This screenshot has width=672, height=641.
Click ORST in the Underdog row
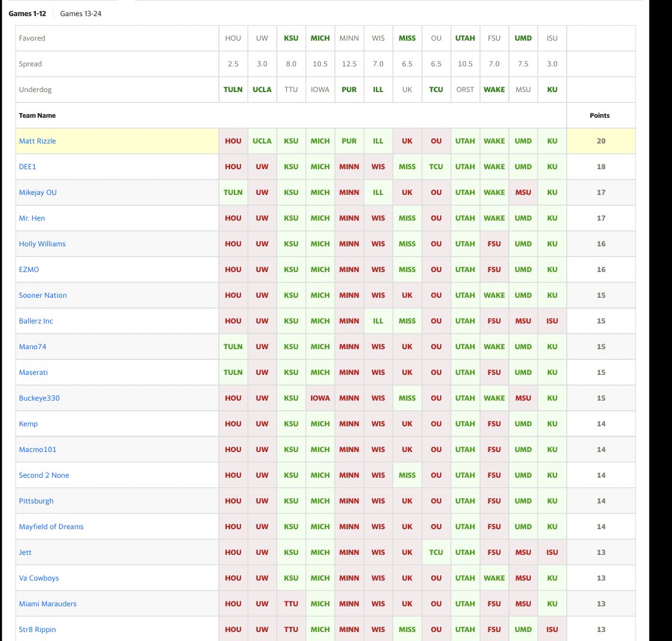click(x=465, y=90)
